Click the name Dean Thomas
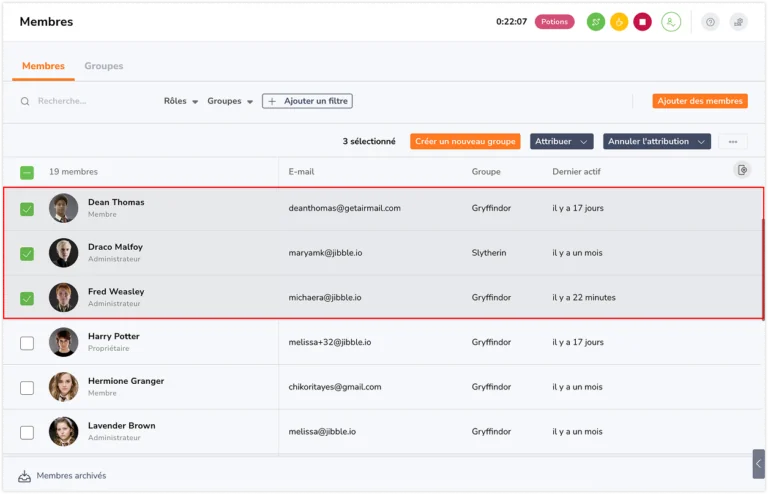 coord(116,202)
